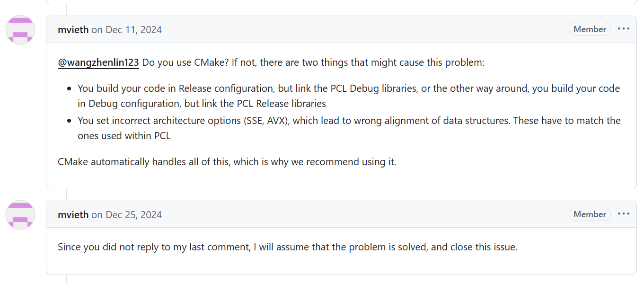Image resolution: width=644 pixels, height=283 pixels.
Task: Click mvieth's avatar on the second comment
Action: click(x=20, y=214)
